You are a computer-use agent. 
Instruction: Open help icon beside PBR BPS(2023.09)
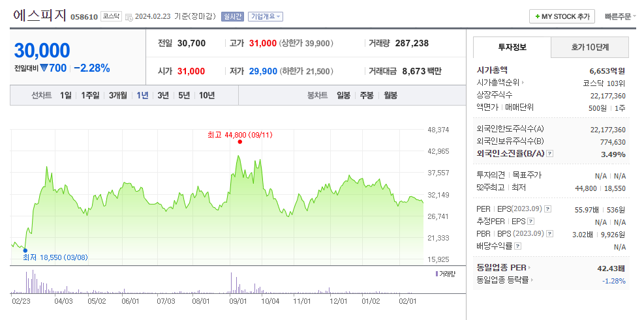(x=550, y=234)
